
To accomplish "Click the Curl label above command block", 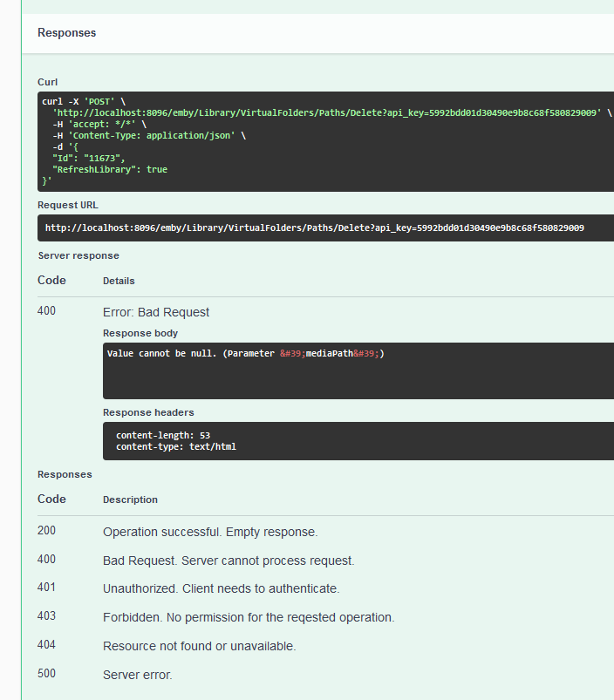I will pos(47,82).
